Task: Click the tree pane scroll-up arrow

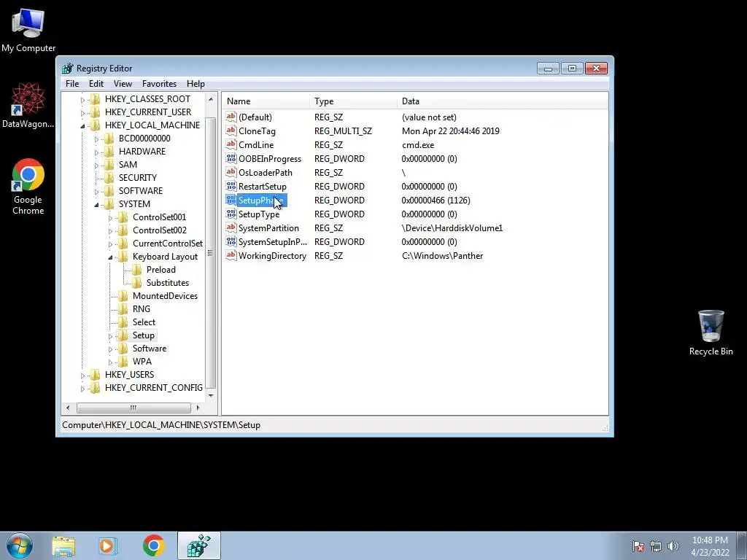Action: point(211,99)
